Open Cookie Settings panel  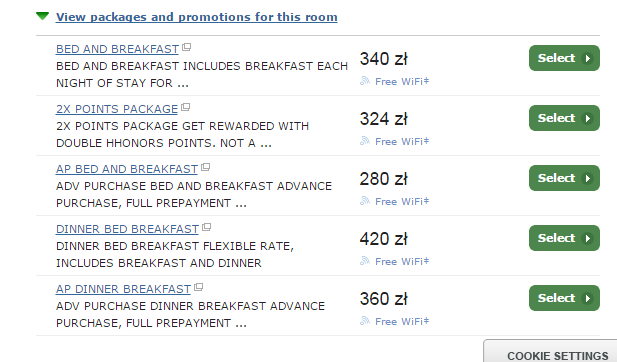click(x=557, y=355)
